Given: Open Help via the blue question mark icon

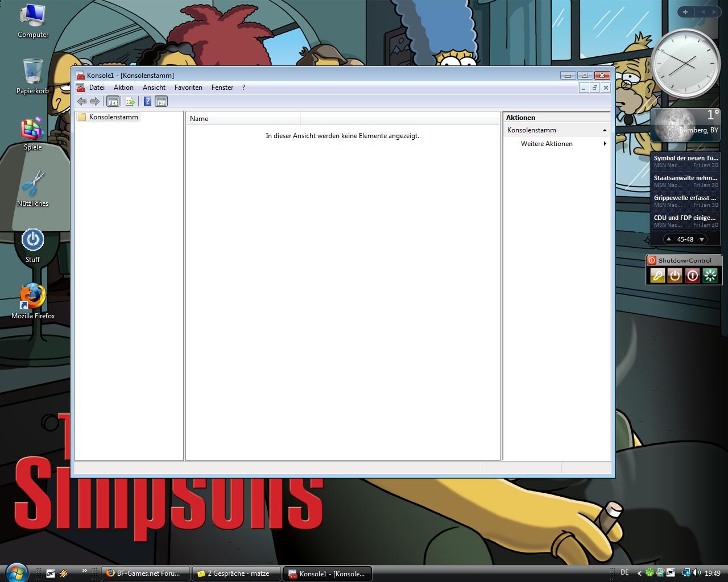Looking at the screenshot, I should [147, 101].
